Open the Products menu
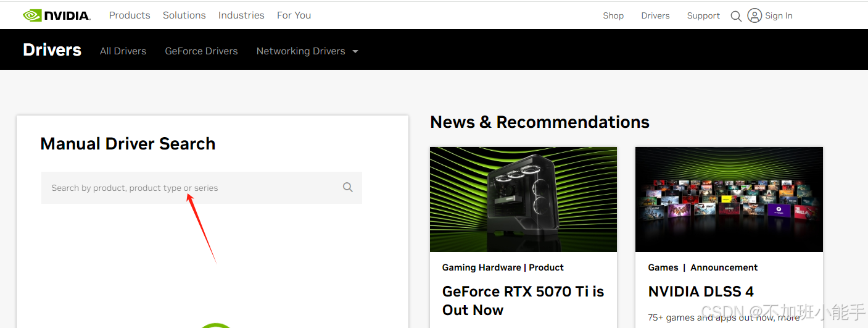868x328 pixels. coord(130,15)
